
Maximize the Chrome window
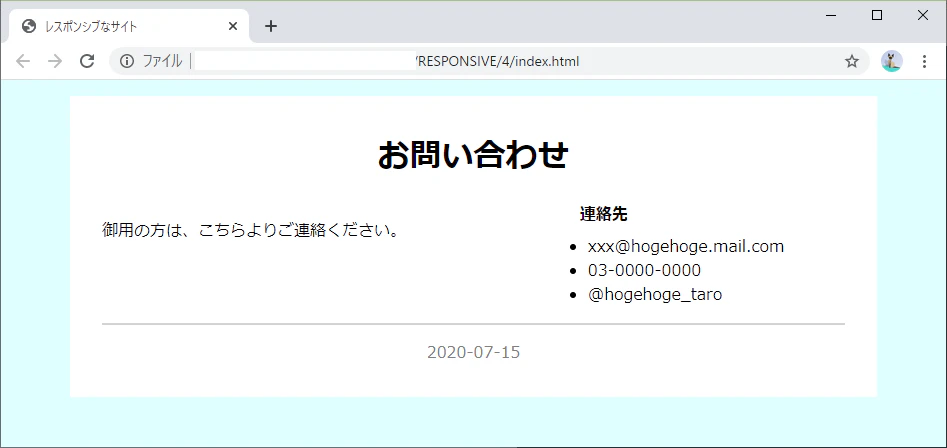(x=877, y=16)
